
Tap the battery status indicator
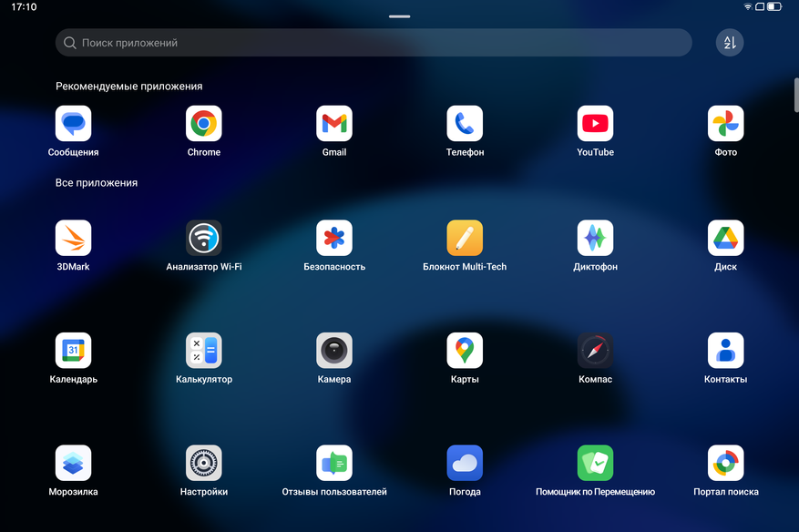[774, 6]
